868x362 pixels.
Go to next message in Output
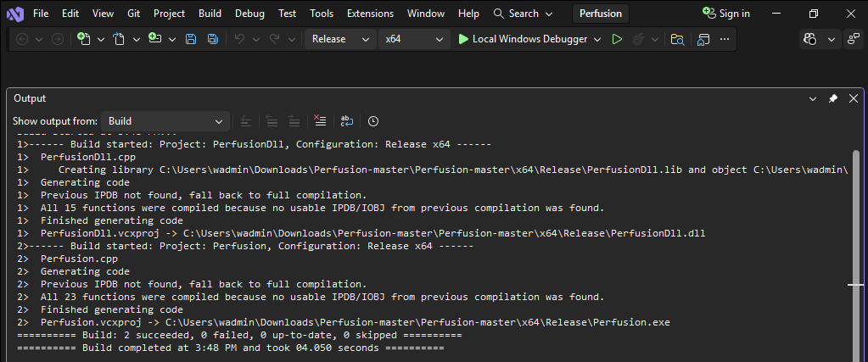click(294, 121)
